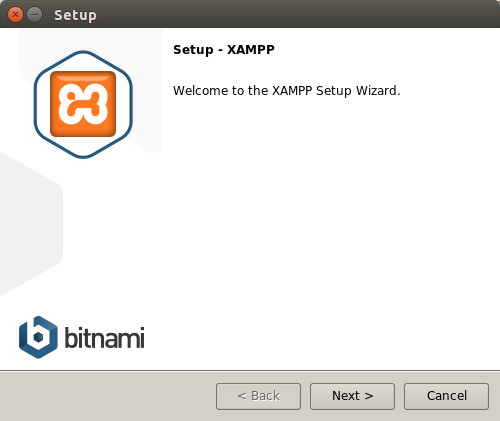The image size is (500, 421).
Task: Close the Setup window with red button
Action: (x=15, y=15)
